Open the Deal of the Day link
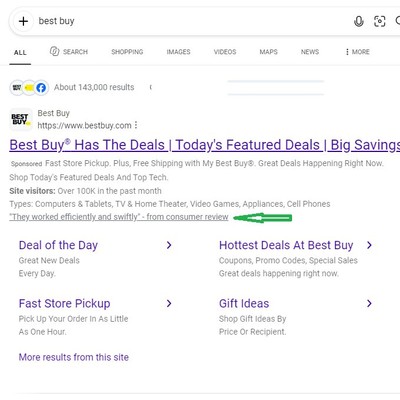The image size is (400, 400). [x=58, y=245]
